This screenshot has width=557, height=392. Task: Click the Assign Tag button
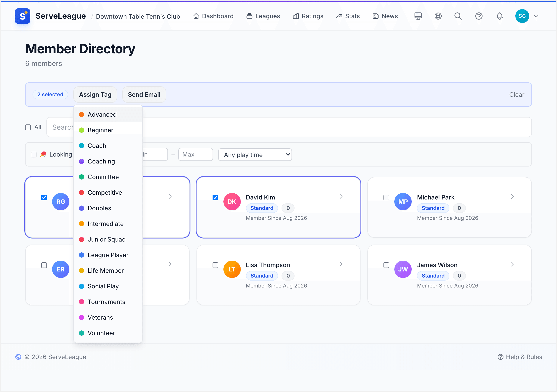pos(95,95)
